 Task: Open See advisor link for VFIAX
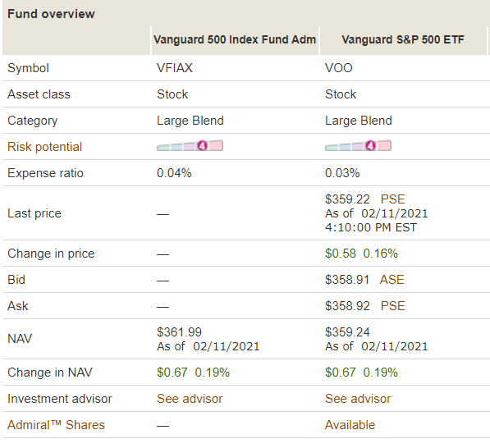point(190,399)
